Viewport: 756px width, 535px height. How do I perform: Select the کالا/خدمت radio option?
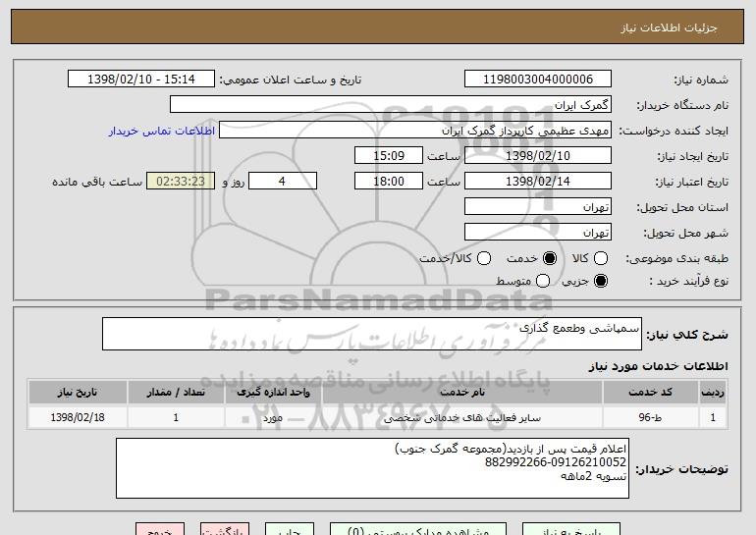(484, 258)
